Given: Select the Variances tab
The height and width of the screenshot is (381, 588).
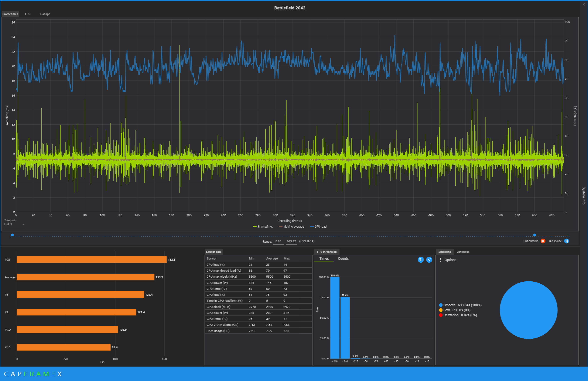Looking at the screenshot, I should tap(463, 252).
